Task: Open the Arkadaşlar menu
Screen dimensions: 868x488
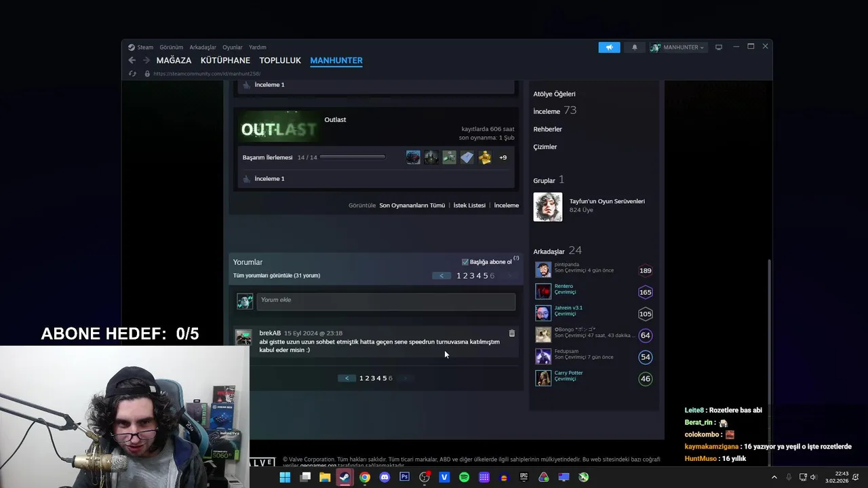Action: [x=203, y=47]
